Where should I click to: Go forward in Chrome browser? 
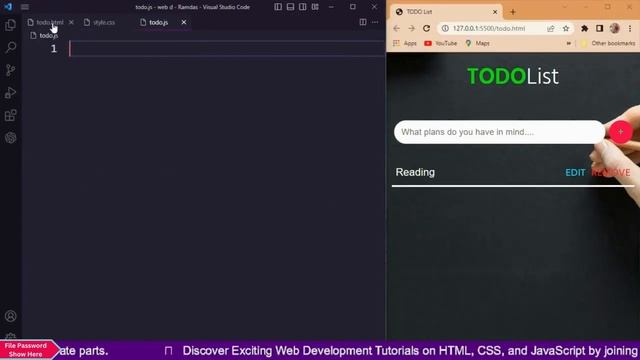tap(411, 28)
